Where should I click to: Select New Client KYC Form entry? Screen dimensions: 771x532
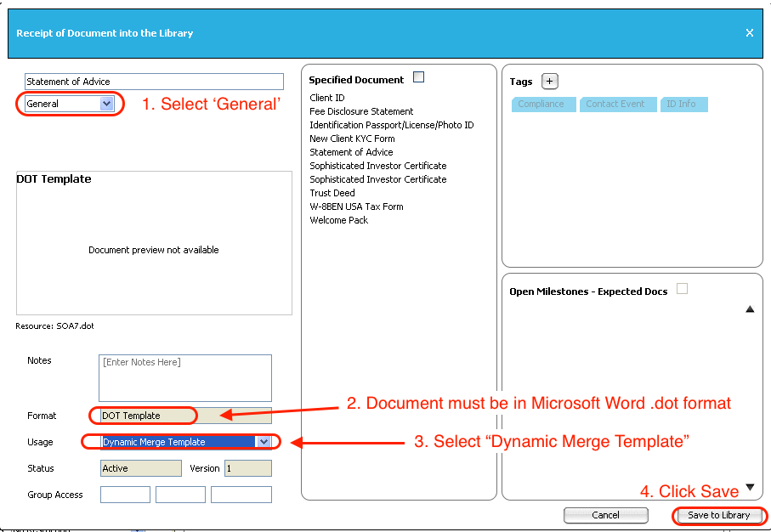click(x=352, y=139)
